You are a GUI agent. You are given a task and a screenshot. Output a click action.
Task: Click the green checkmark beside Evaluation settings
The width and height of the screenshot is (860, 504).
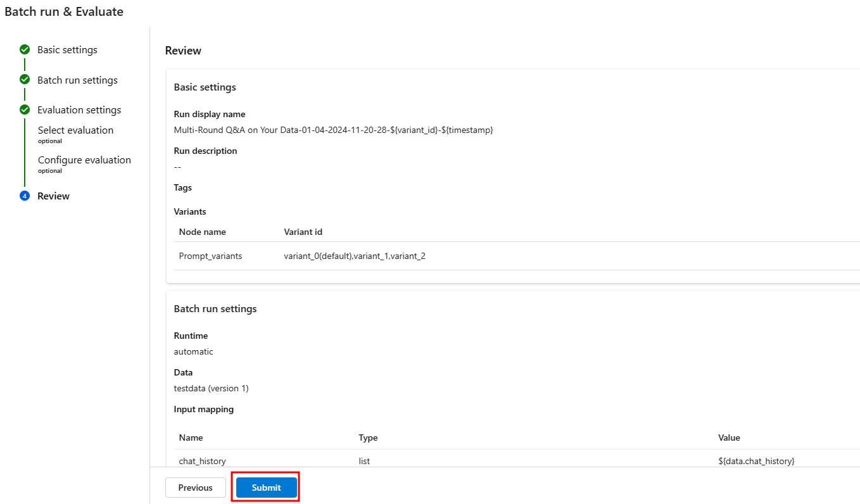[25, 110]
